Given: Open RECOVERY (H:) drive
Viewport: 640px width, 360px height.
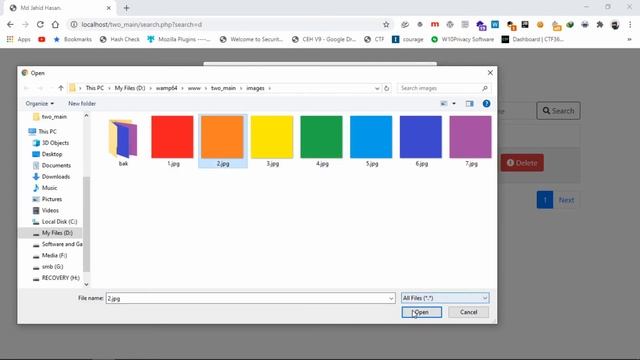Looking at the screenshot, I should (60, 278).
